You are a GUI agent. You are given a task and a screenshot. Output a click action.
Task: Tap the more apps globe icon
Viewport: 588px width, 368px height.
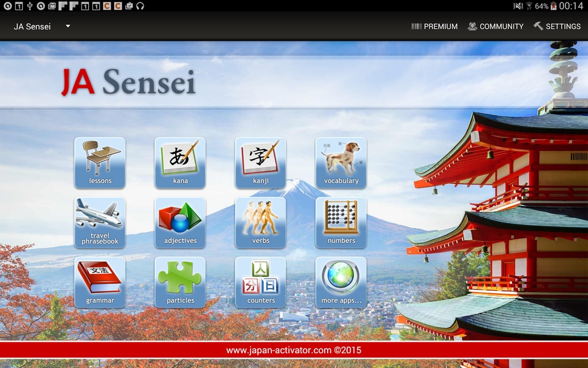click(x=341, y=282)
